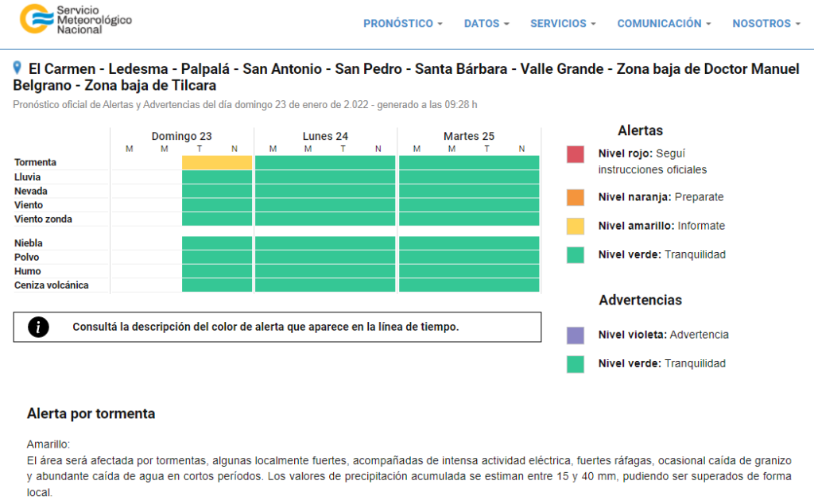The height and width of the screenshot is (504, 814).
Task: Click the Ceniza volcánica row label
Action: click(52, 285)
